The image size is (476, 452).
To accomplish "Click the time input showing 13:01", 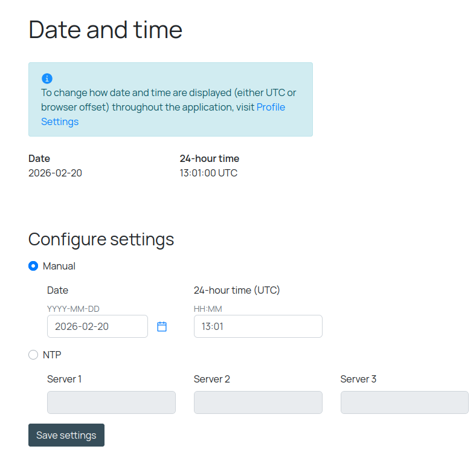I will click(x=258, y=326).
